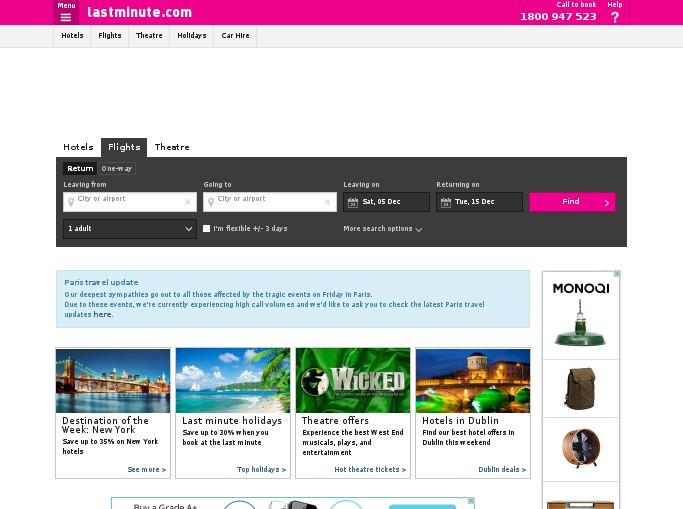Clear the Leaving from field with X
This screenshot has height=509, width=683.
pos(188,202)
